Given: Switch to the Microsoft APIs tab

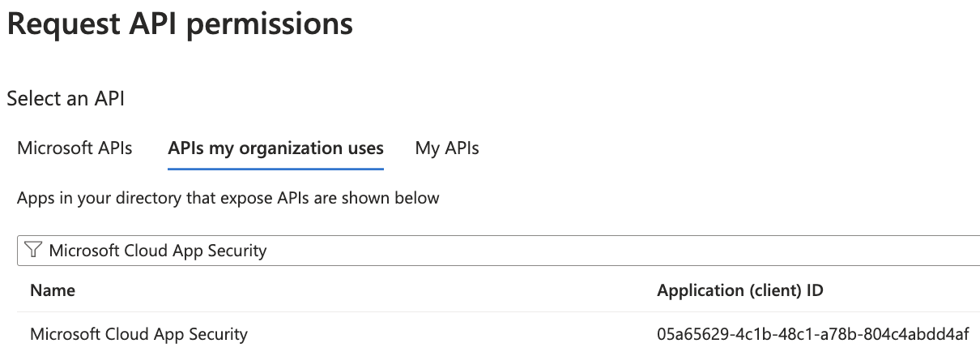Looking at the screenshot, I should [75, 148].
